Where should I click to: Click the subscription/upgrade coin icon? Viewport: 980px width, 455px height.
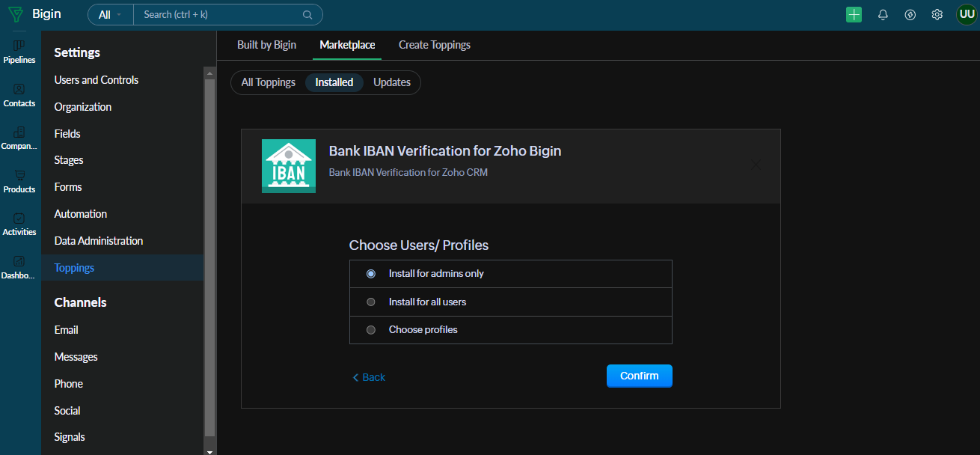(x=910, y=14)
